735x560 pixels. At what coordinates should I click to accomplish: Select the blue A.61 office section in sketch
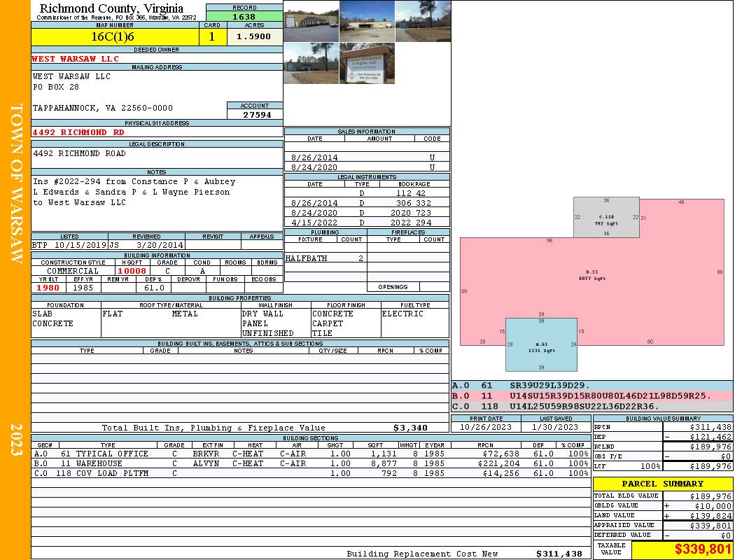[541, 344]
